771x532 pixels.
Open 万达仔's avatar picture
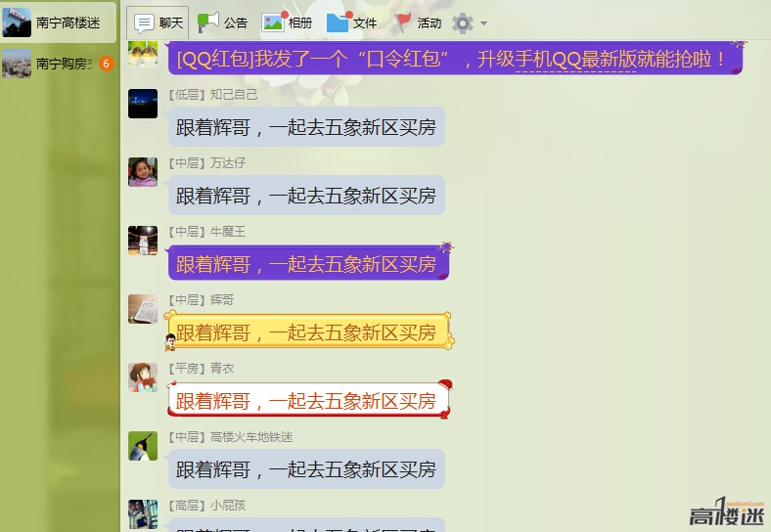coord(143,172)
